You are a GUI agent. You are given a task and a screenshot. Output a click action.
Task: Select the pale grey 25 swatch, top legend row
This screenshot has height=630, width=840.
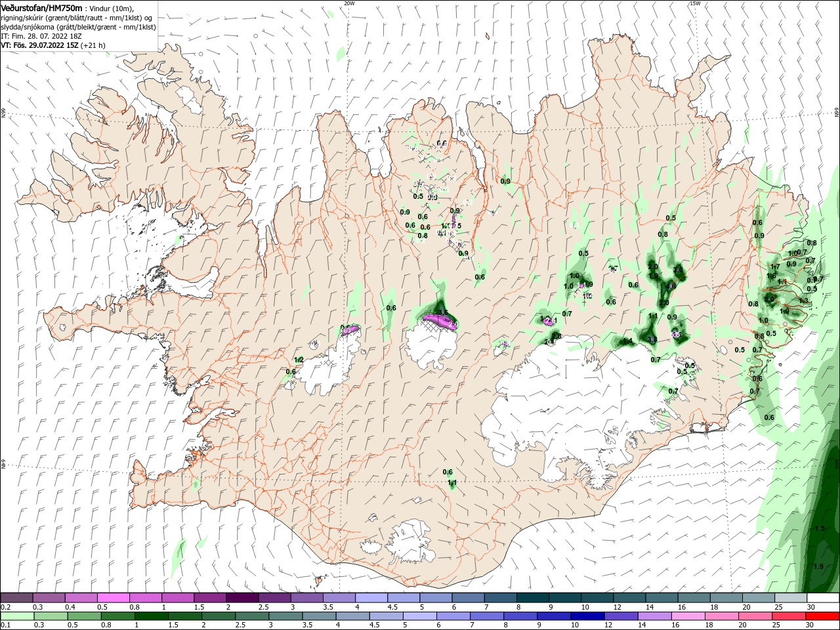[789, 598]
